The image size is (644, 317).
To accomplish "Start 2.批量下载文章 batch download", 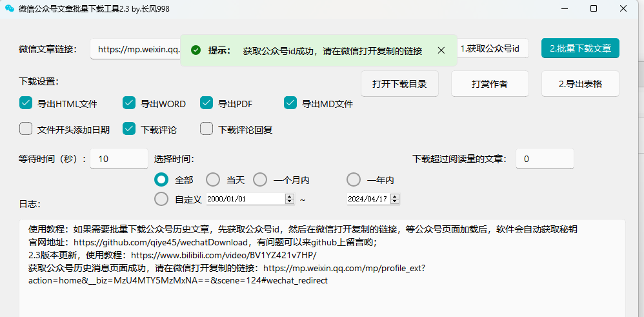I will pyautogui.click(x=580, y=48).
